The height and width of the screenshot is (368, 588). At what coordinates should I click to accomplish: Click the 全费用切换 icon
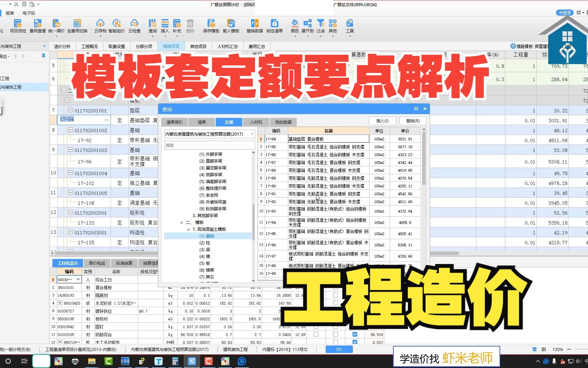[x=77, y=26]
